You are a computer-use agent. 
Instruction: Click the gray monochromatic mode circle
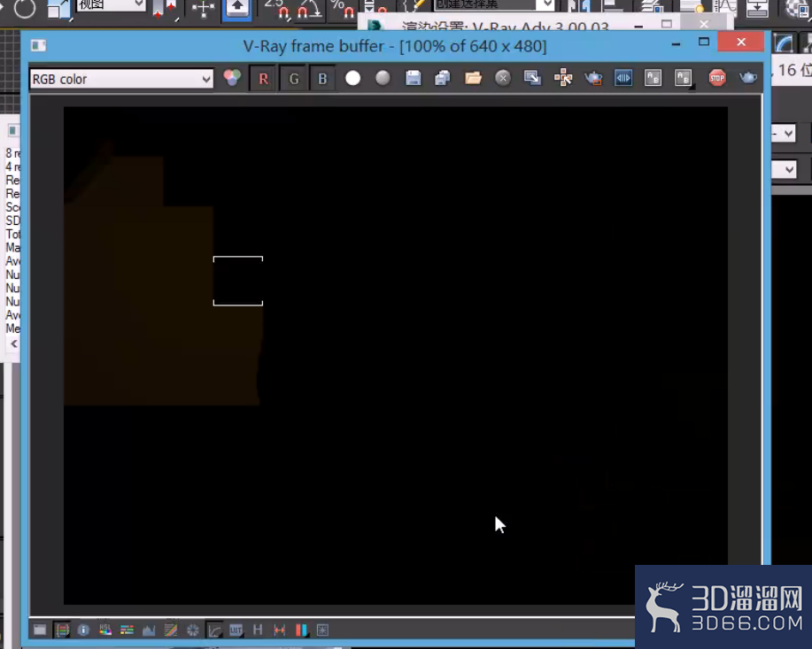pos(383,78)
